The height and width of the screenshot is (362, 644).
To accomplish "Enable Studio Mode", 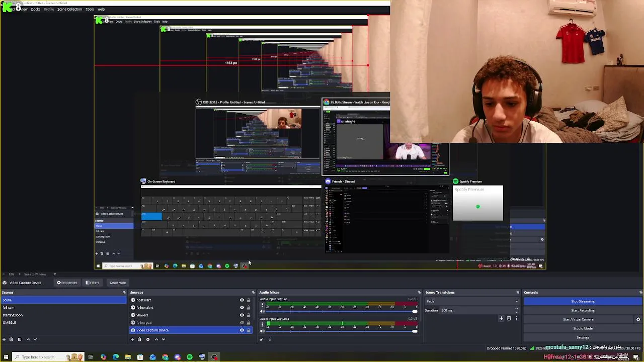I will [583, 328].
